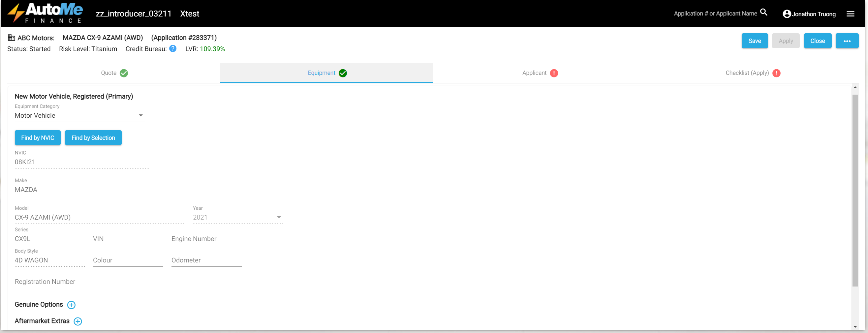Click the scrollbar up arrow
The image size is (868, 333).
[x=855, y=88]
